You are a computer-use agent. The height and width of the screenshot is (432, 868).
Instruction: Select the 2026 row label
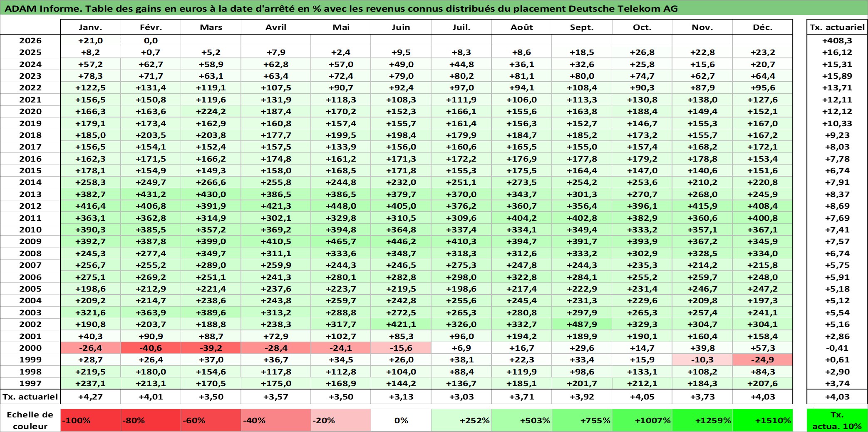point(30,40)
